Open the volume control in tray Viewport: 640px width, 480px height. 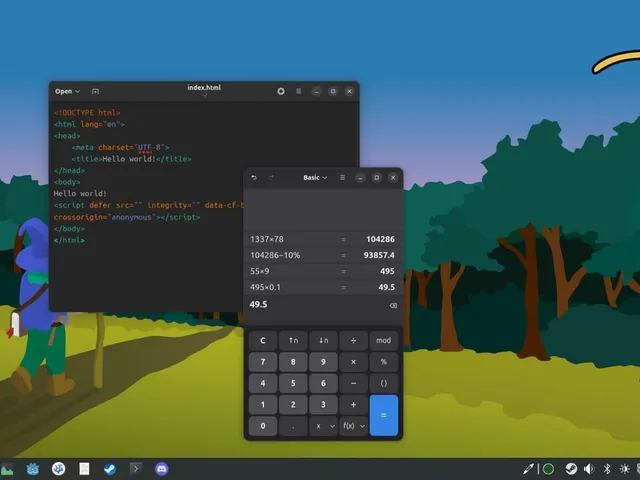click(x=589, y=469)
